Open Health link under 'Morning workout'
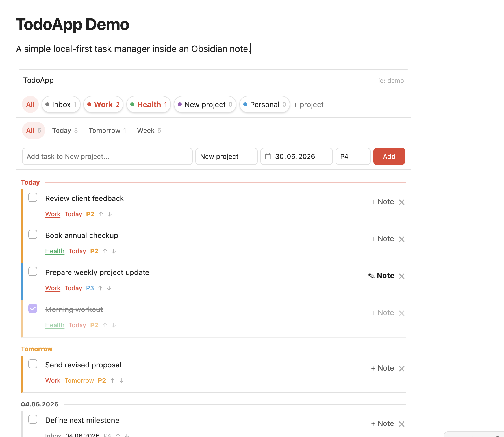 pos(55,325)
